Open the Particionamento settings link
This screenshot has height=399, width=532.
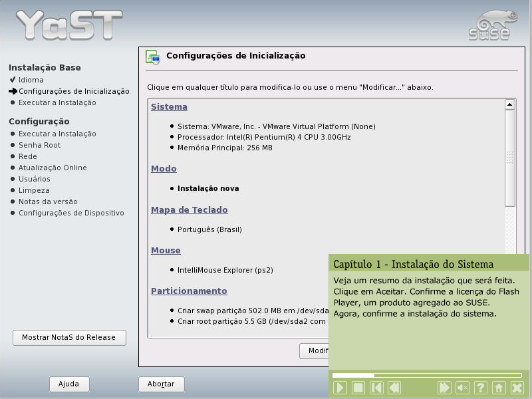189,291
